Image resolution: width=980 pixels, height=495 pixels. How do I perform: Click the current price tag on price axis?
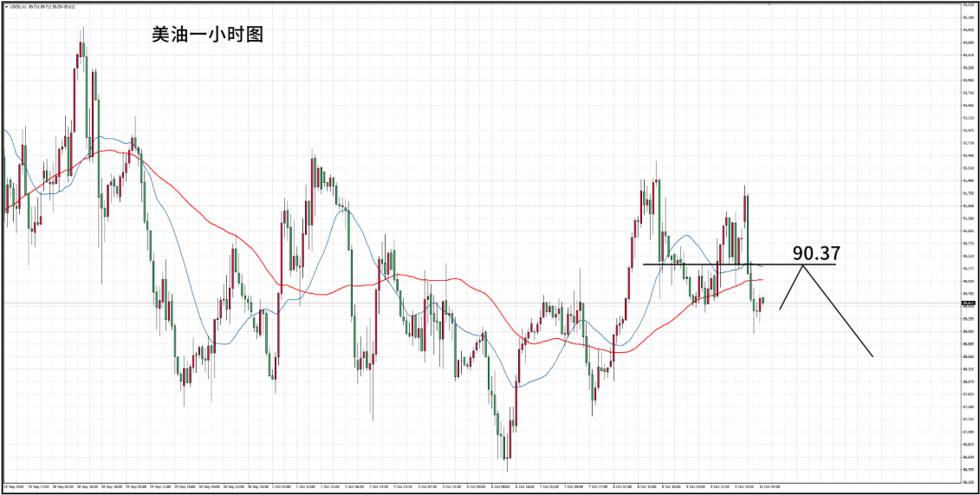[968, 303]
